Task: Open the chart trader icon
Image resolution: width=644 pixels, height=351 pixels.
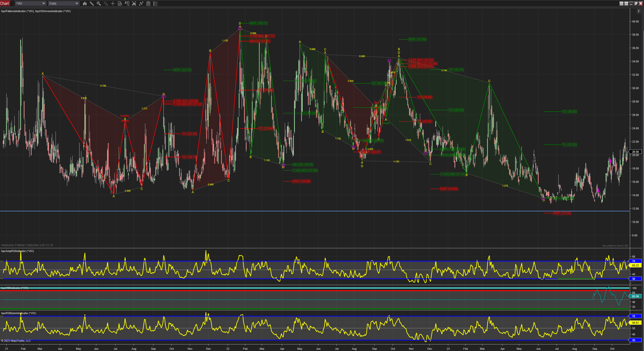Action: pos(127,4)
